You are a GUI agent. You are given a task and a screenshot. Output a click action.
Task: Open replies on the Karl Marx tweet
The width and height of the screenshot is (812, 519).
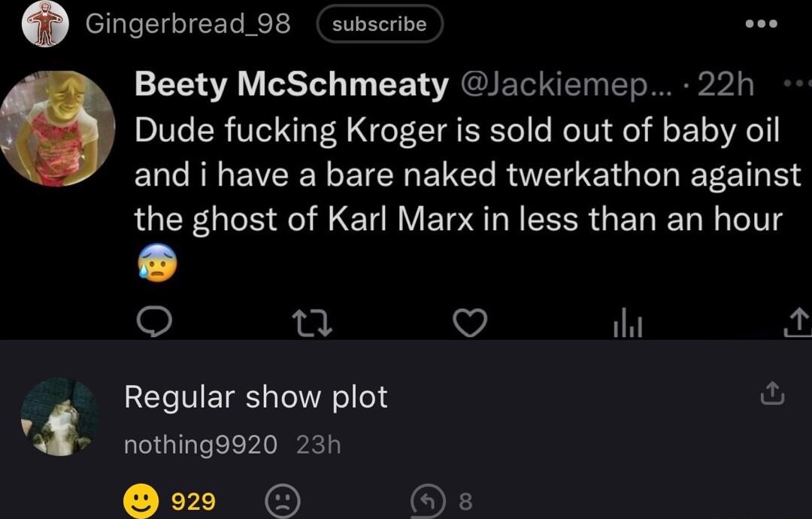tap(156, 323)
